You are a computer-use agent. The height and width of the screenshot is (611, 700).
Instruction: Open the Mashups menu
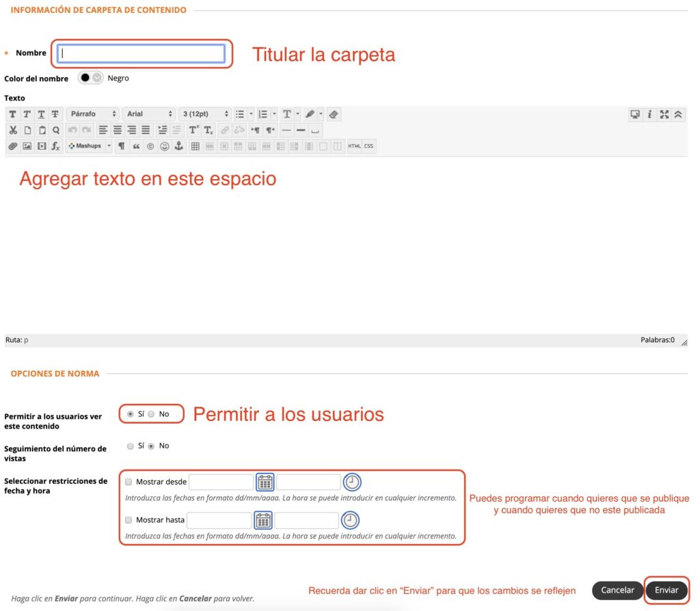click(89, 146)
